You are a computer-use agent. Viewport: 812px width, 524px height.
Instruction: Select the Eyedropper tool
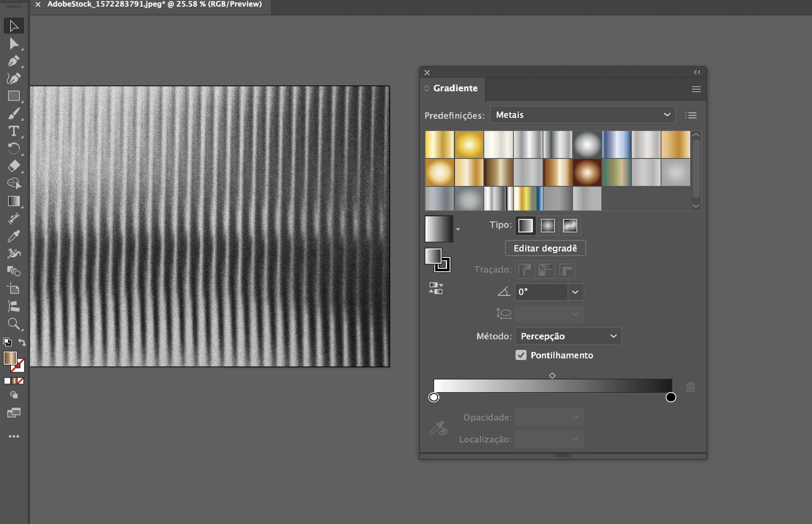[14, 236]
